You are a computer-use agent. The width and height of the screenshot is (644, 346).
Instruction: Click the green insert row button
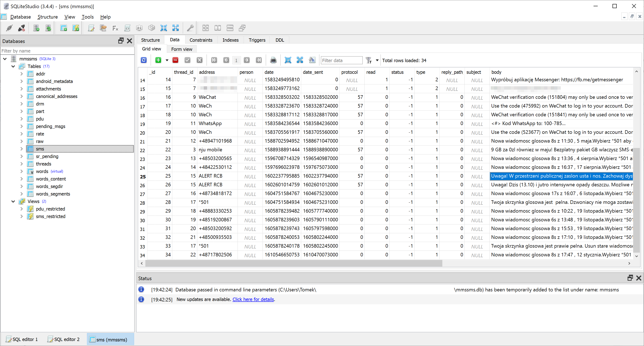point(158,60)
